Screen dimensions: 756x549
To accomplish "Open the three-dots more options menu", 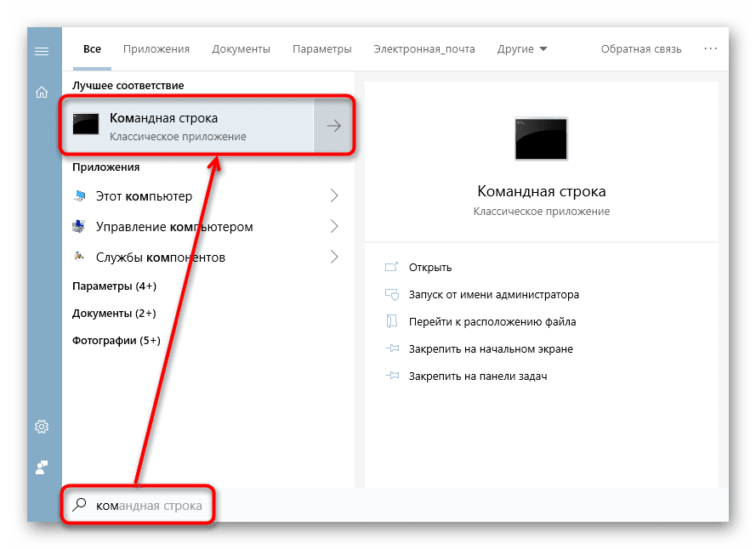I will 710,48.
